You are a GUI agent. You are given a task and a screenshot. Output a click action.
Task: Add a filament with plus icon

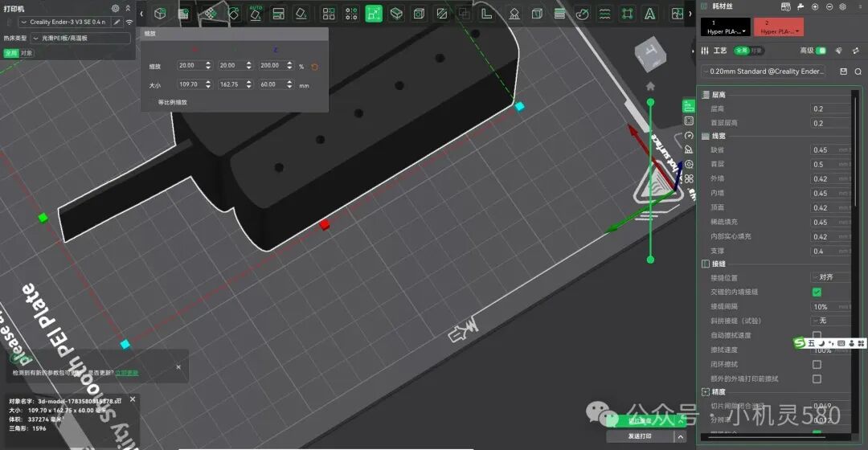(815, 6)
